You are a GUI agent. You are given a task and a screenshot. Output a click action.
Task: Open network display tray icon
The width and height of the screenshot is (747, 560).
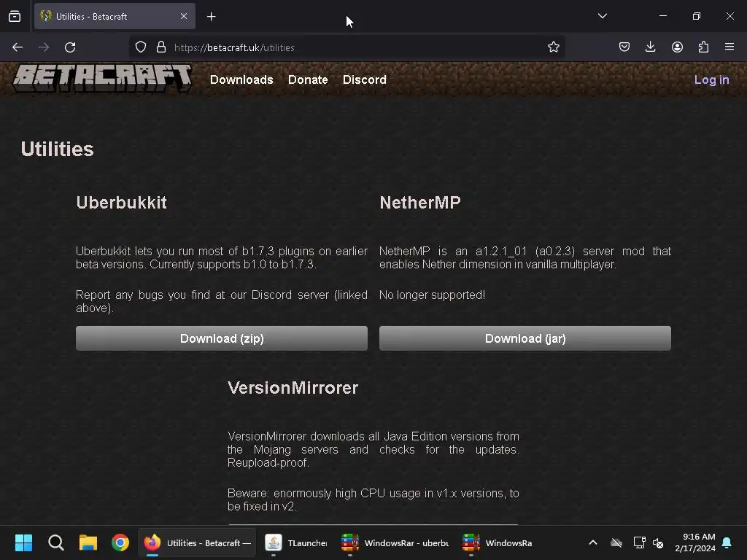(639, 542)
